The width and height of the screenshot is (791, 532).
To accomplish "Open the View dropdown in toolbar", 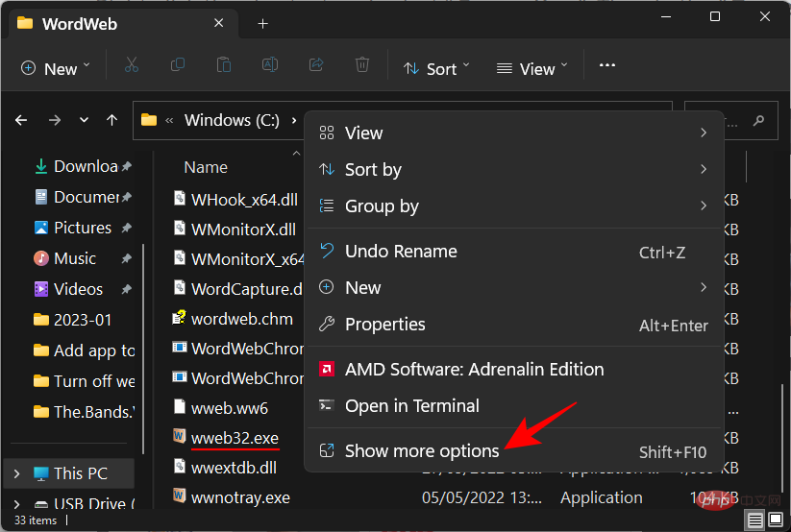I will (x=532, y=68).
